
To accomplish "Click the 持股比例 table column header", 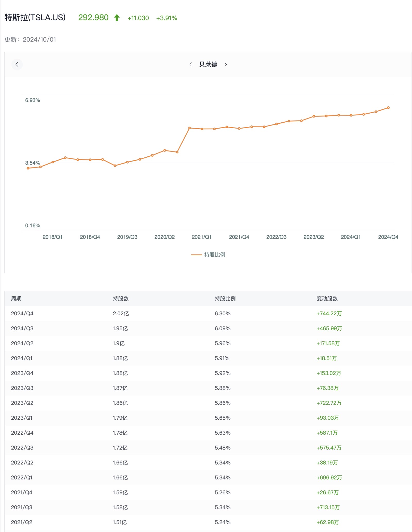I will point(225,299).
